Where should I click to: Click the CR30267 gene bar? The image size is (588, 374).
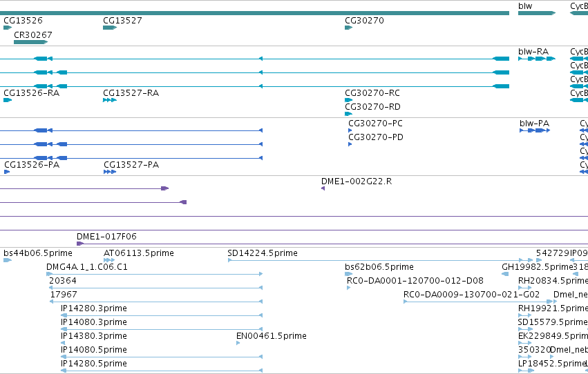click(31, 42)
